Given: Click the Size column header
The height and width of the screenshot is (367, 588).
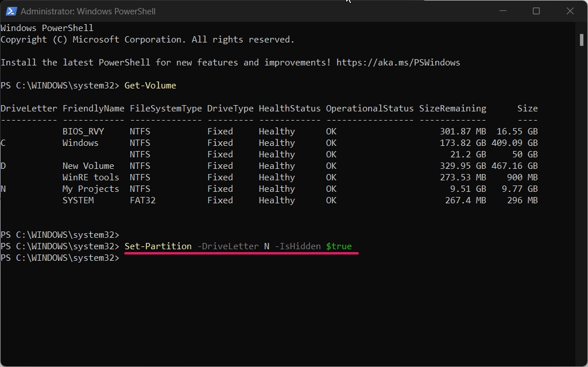Looking at the screenshot, I should [527, 109].
